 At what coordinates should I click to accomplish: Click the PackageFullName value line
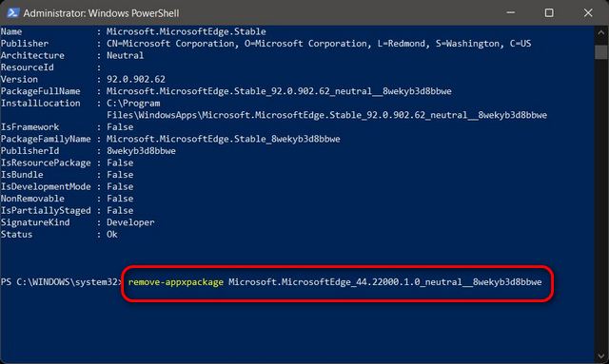pos(279,91)
